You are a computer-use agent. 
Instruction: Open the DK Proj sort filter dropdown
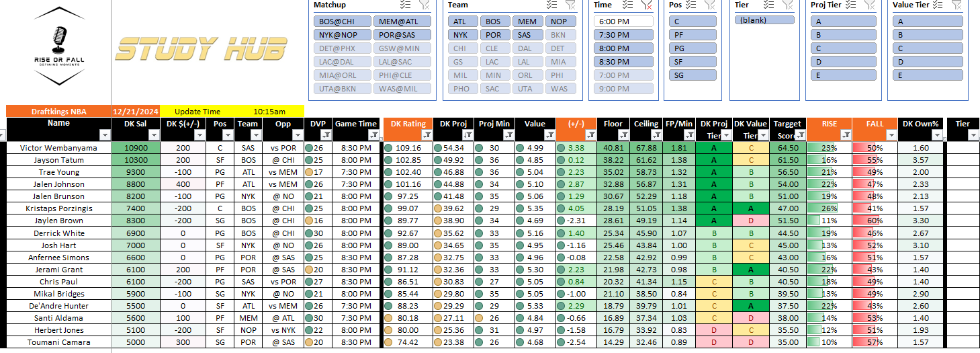(469, 135)
